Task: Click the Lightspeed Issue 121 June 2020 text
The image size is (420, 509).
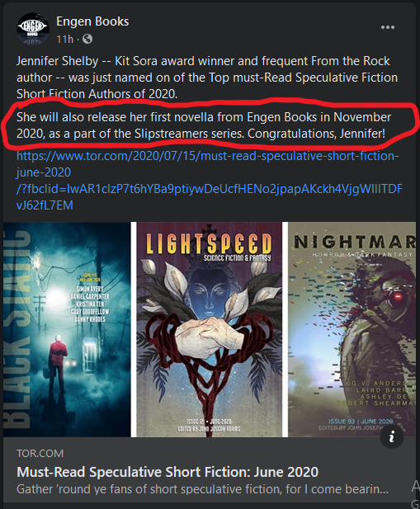Action: (x=209, y=422)
